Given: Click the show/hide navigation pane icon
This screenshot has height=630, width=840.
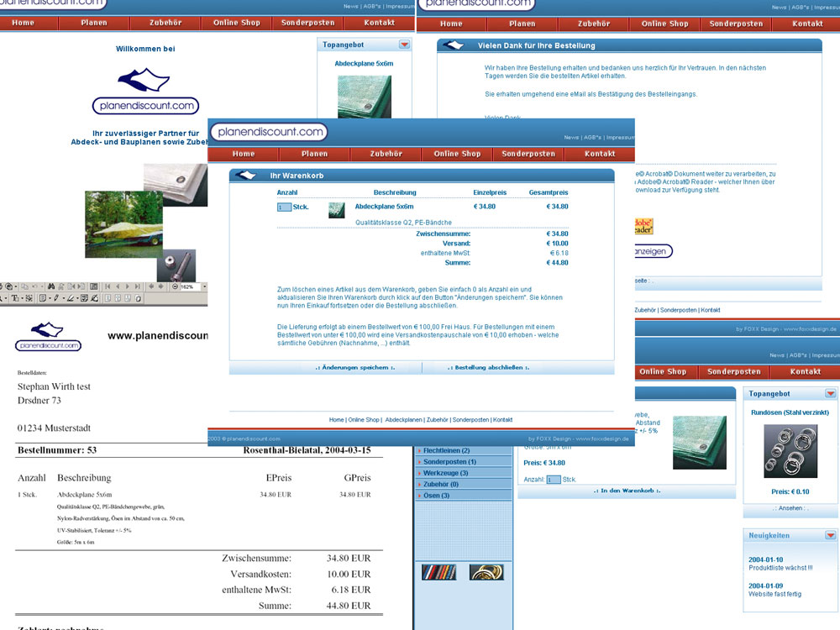Looking at the screenshot, I should 94,286.
